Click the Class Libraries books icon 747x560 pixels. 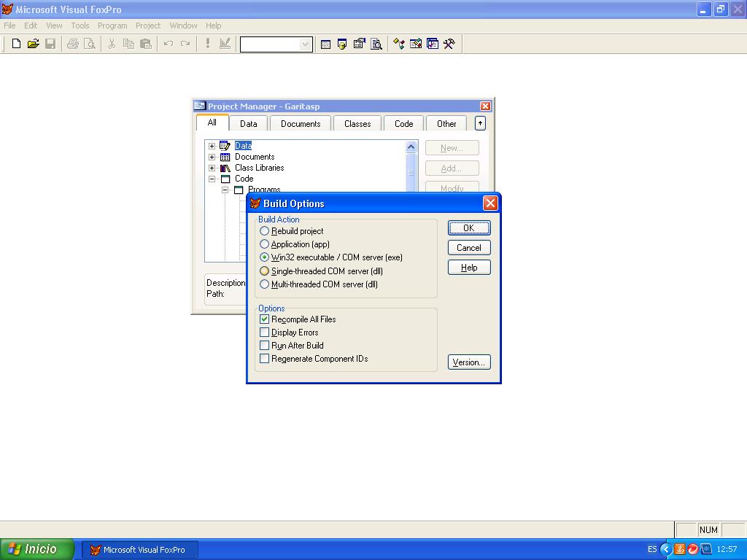click(225, 168)
